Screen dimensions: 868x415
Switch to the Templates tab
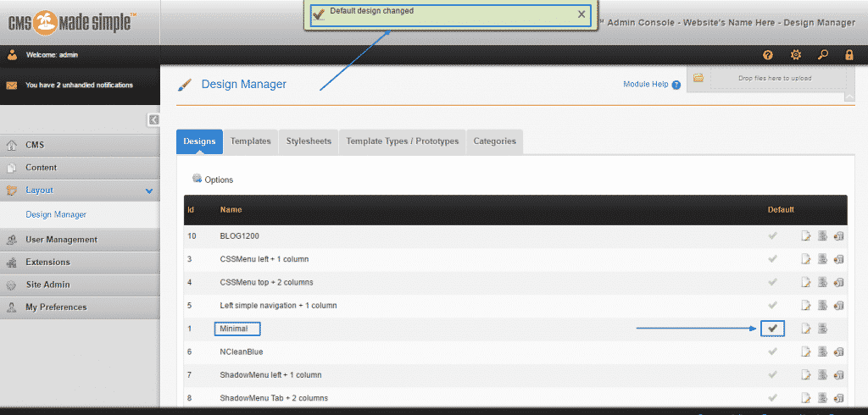[x=251, y=141]
